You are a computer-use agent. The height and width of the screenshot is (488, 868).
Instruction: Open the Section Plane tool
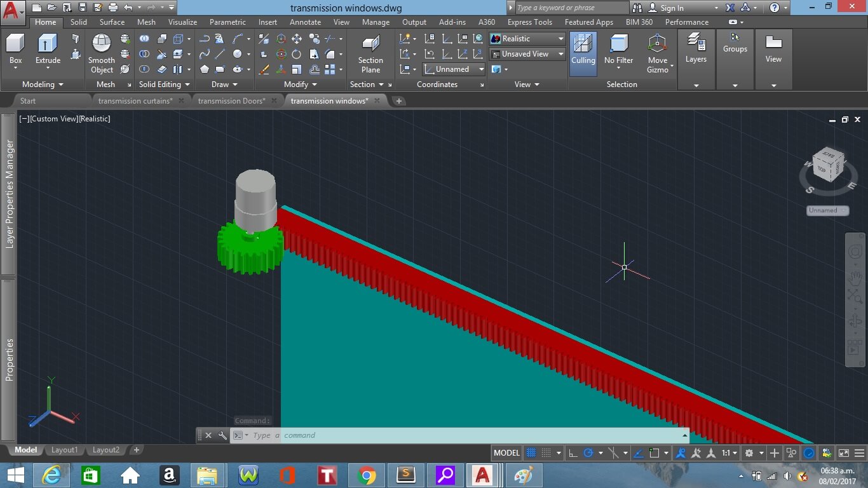click(x=370, y=53)
